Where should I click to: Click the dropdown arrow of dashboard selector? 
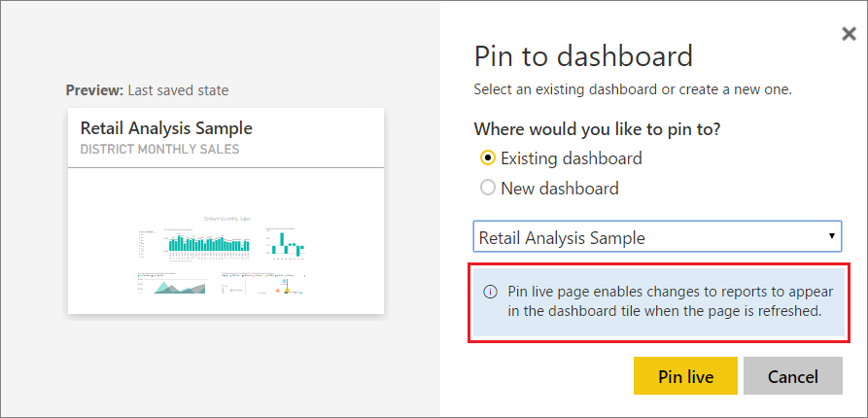[x=831, y=236]
